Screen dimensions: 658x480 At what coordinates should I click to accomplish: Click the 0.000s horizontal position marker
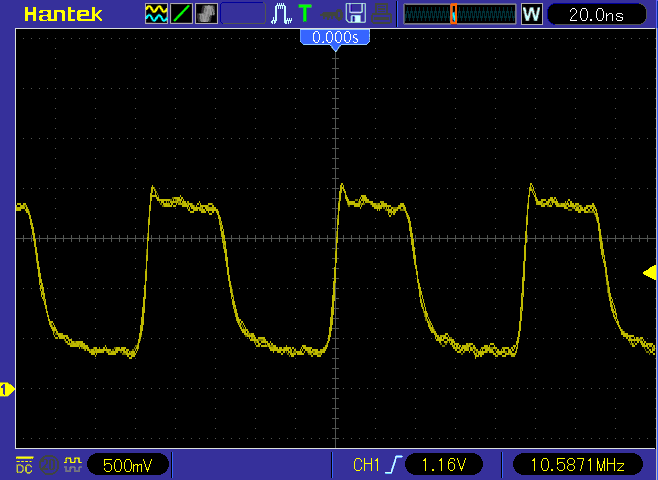click(x=335, y=39)
